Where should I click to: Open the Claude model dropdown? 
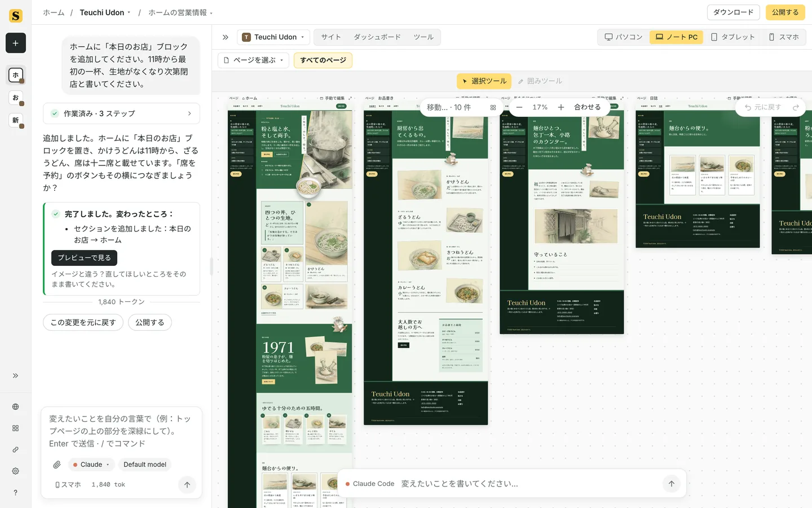pyautogui.click(x=91, y=465)
